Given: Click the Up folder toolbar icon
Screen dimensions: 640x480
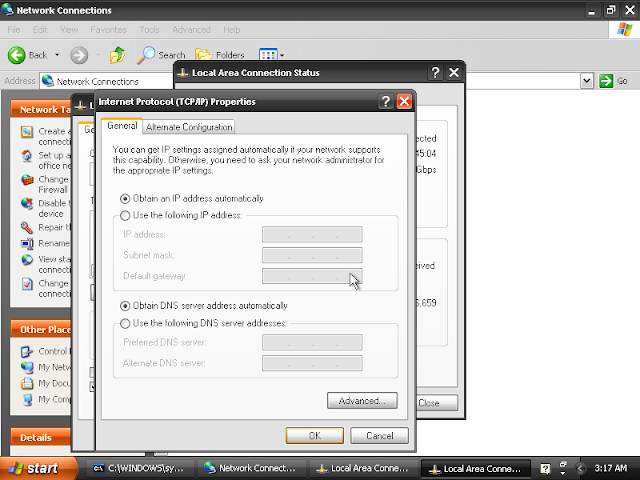Looking at the screenshot, I should (x=118, y=55).
